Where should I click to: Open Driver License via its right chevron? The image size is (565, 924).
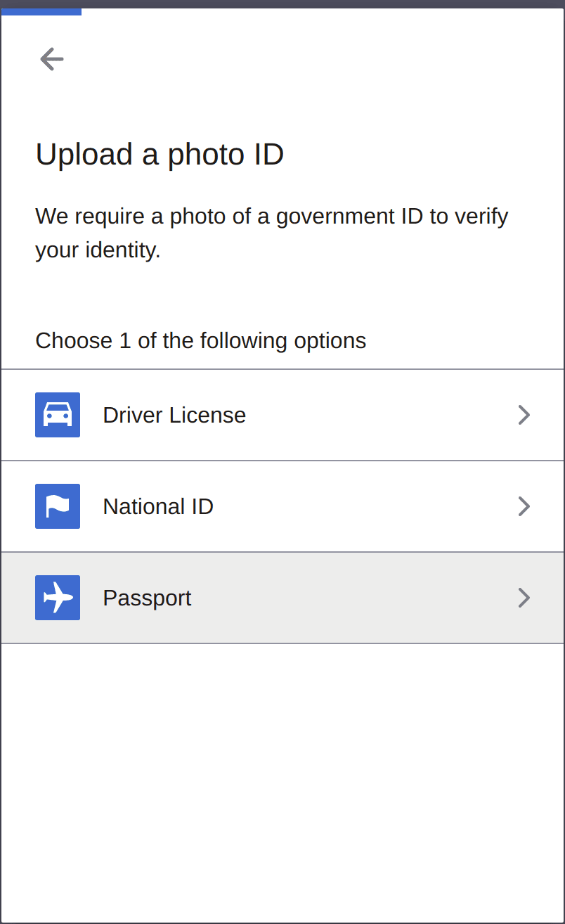pos(524,415)
